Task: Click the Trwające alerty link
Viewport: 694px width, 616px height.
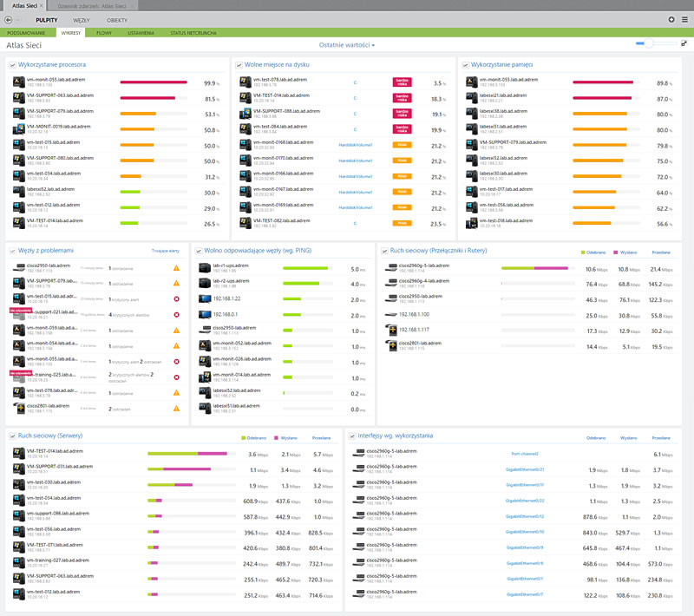Action: (x=165, y=250)
